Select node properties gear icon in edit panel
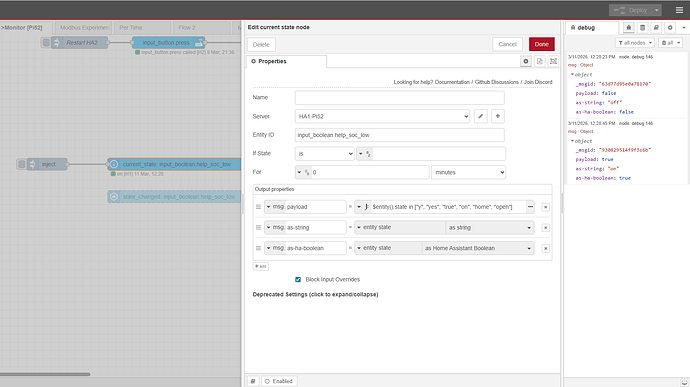Viewport: 690px width, 387px height. 526,61
